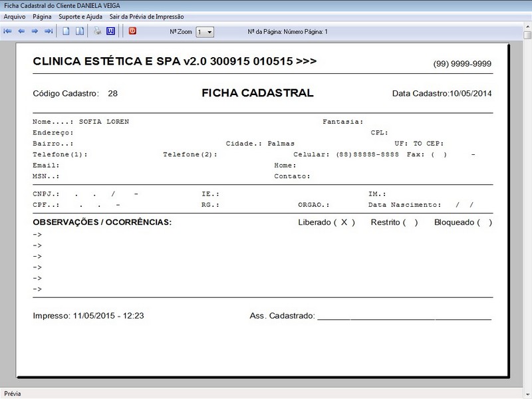Open the Nº Zoom dropdown
The height and width of the screenshot is (399, 532).
point(205,32)
